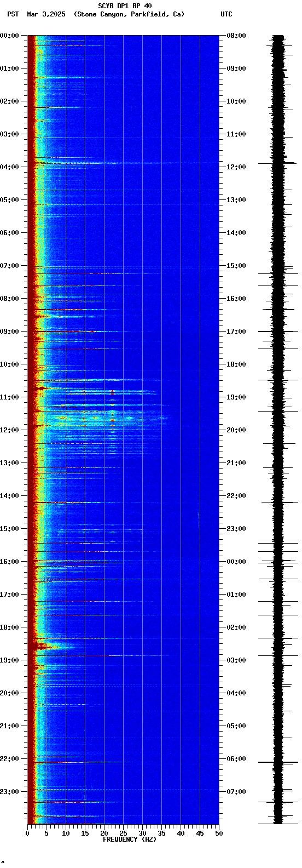Screen dimensions: 302x868
Task: Click the '(Stone Canyon, Parkfield, Ca)' location text
Action: 129,14
